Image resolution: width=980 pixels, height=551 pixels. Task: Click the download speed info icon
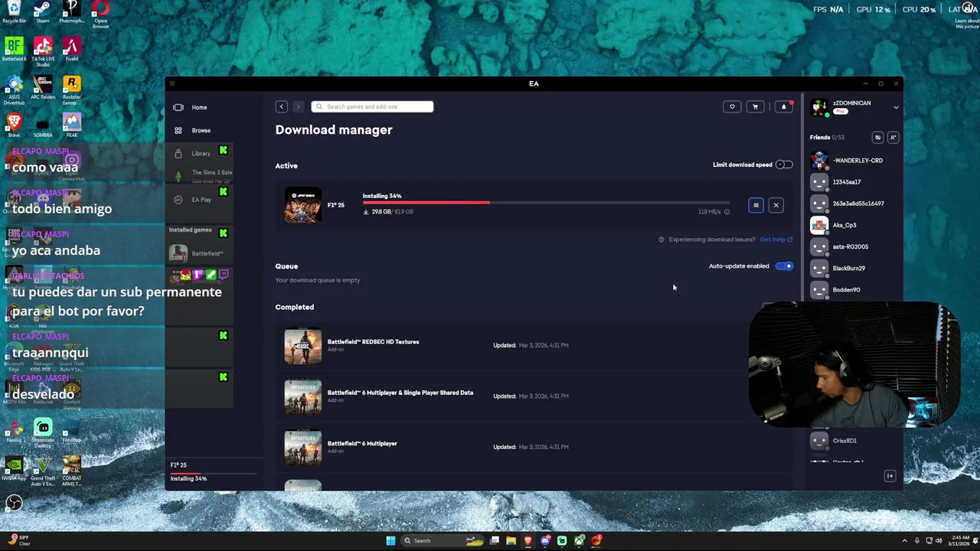[x=727, y=212]
